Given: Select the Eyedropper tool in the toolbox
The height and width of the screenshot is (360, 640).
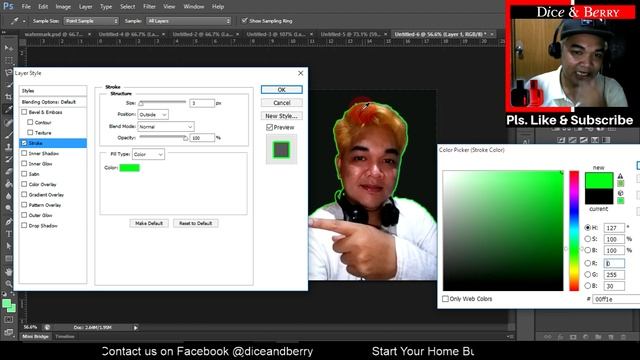Looking at the screenshot, I should click(x=8, y=109).
